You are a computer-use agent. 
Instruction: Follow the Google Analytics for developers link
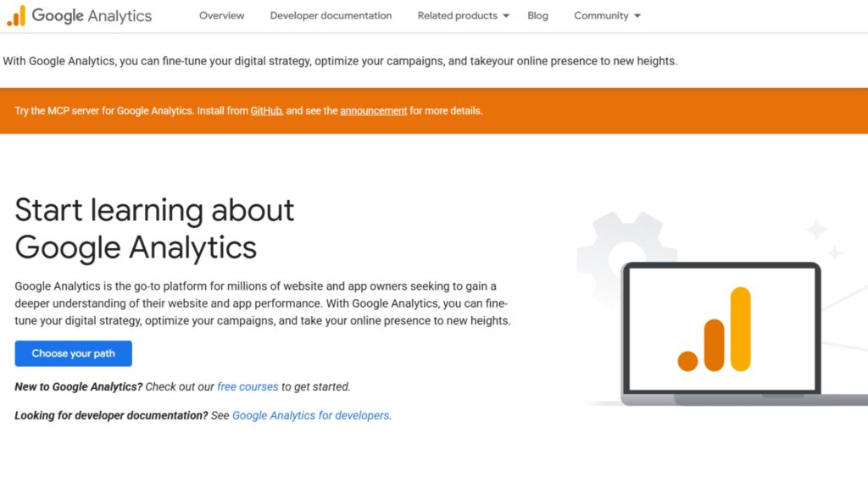pyautogui.click(x=311, y=415)
